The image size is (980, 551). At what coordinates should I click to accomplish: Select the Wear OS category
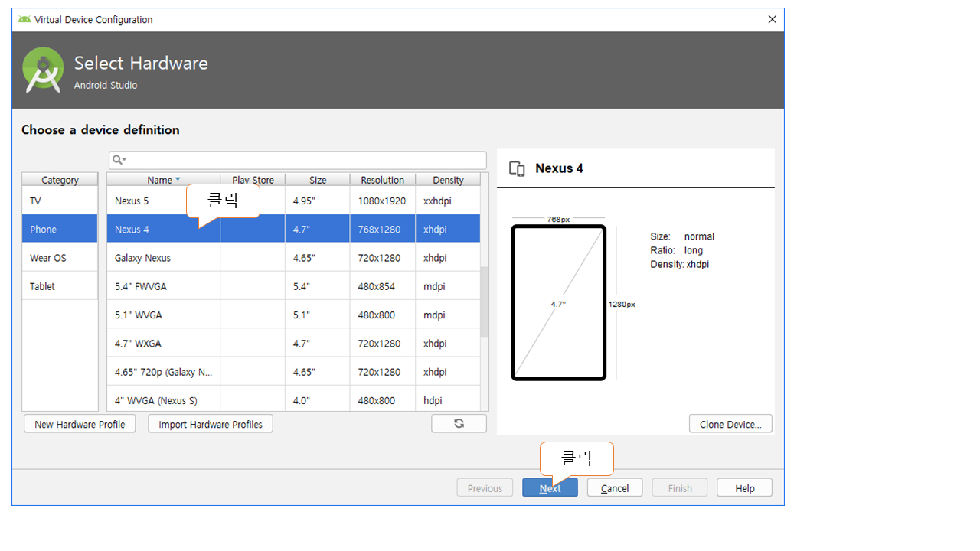coord(60,258)
